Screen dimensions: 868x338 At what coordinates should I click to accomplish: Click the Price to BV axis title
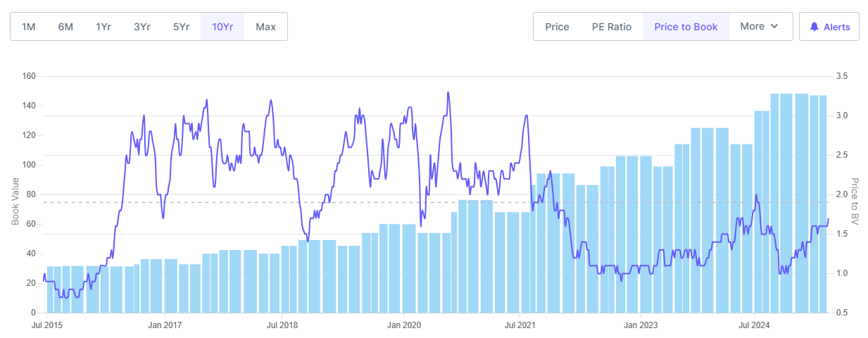[855, 201]
